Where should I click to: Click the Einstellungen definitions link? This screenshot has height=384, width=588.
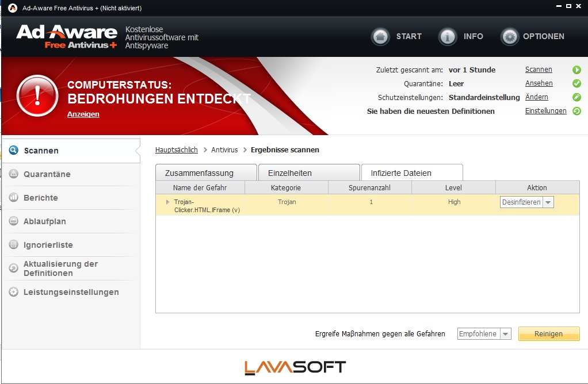545,111
